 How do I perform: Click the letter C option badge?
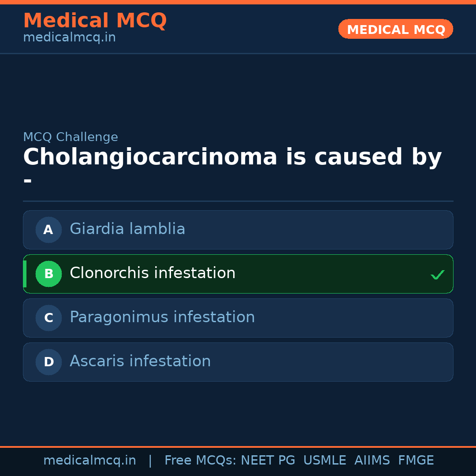click(48, 318)
